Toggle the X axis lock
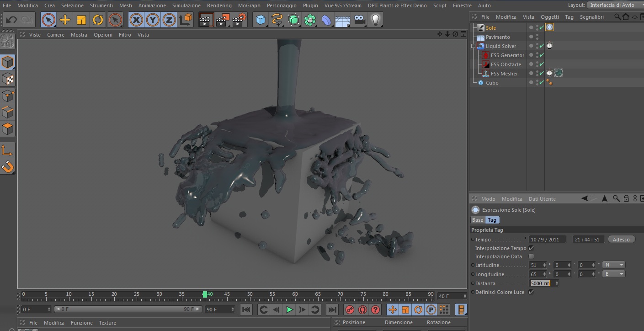This screenshot has width=644, height=331. (136, 20)
